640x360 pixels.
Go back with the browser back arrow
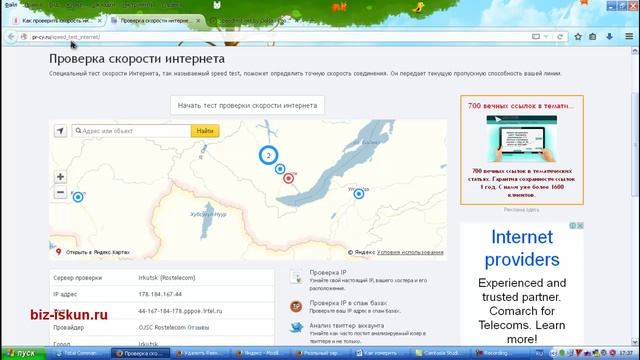[11, 37]
